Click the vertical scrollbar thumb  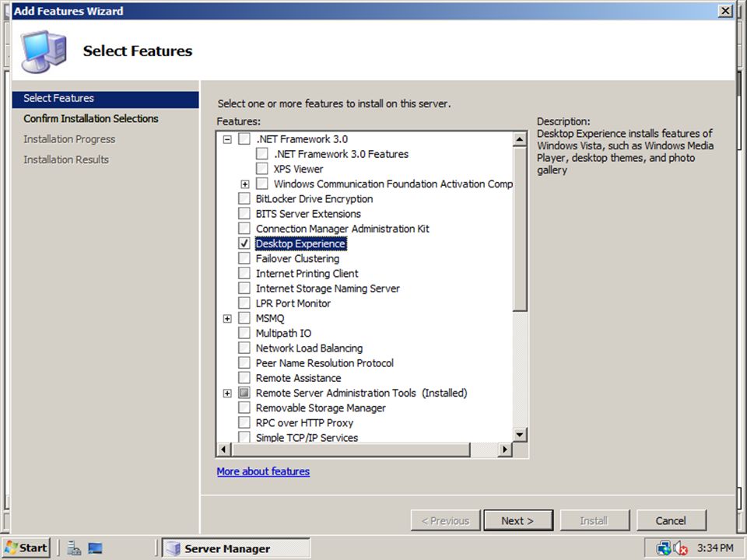[519, 229]
